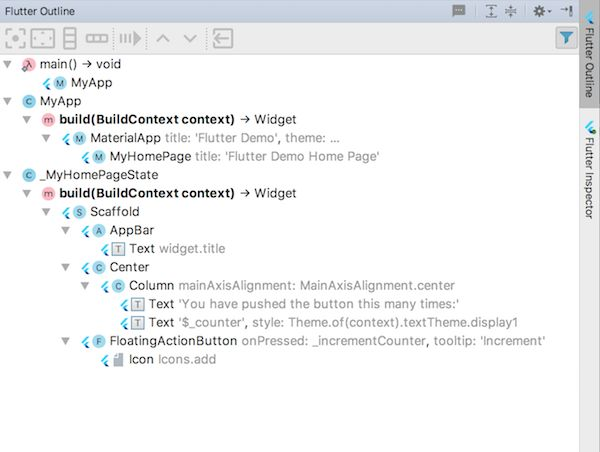Collapse MyApp's build method node
Image resolution: width=600 pixels, height=452 pixels.
click(27, 120)
